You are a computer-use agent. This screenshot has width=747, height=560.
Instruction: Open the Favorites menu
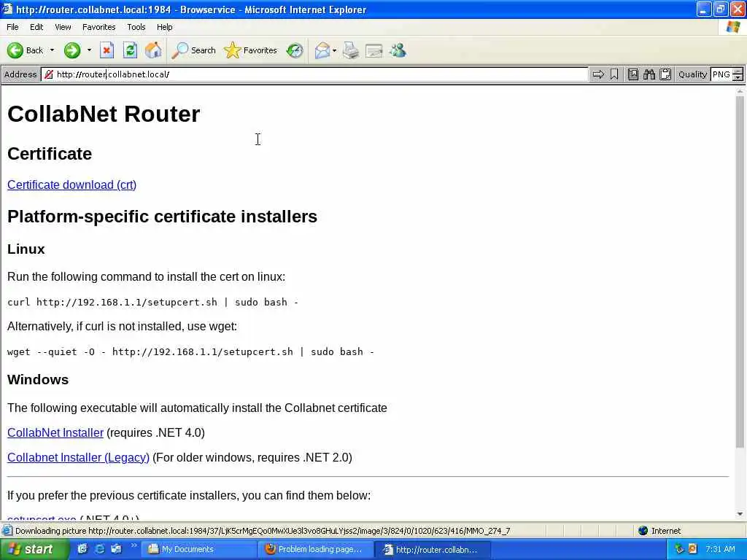point(98,27)
